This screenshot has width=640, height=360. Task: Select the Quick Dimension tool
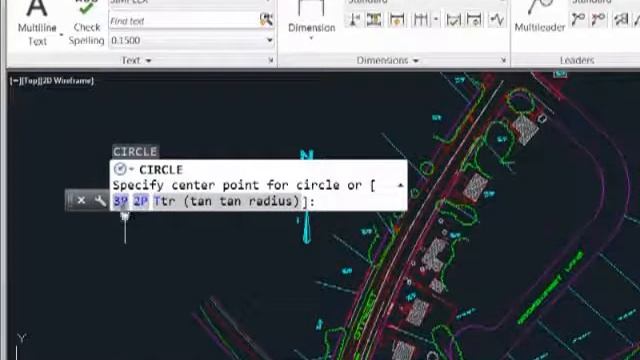tap(397, 19)
